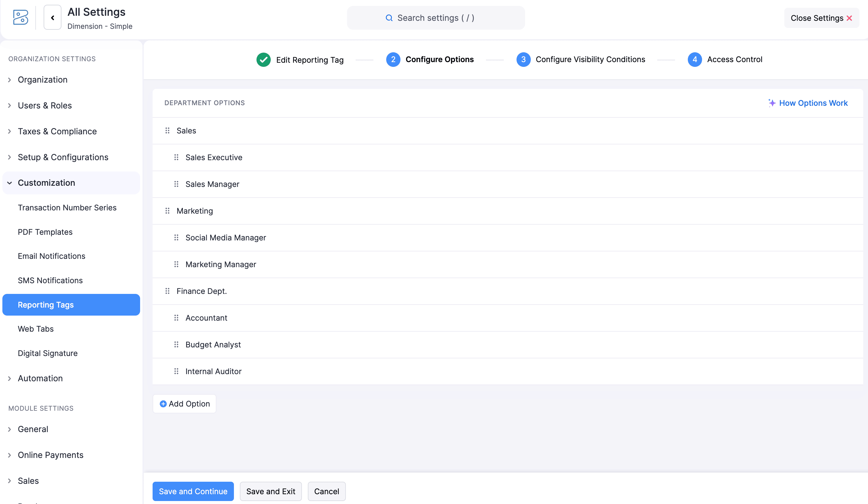Click the plus icon on Add Option
Image resolution: width=868 pixels, height=504 pixels.
pos(163,403)
